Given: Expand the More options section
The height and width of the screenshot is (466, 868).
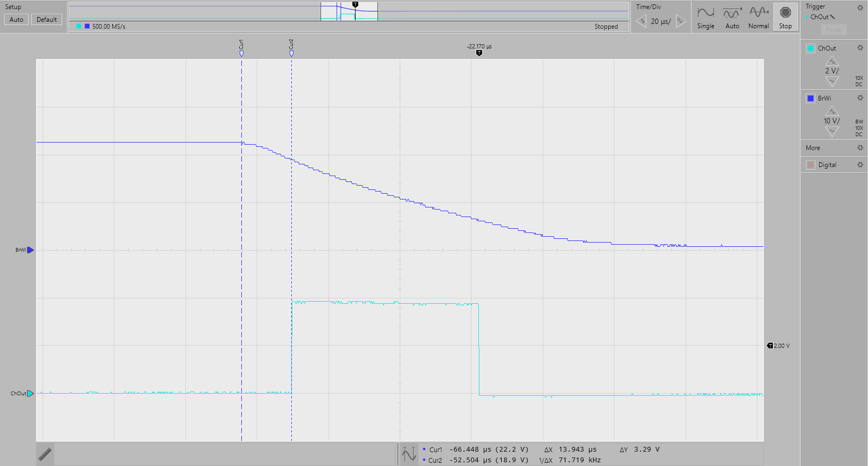Looking at the screenshot, I should (813, 148).
